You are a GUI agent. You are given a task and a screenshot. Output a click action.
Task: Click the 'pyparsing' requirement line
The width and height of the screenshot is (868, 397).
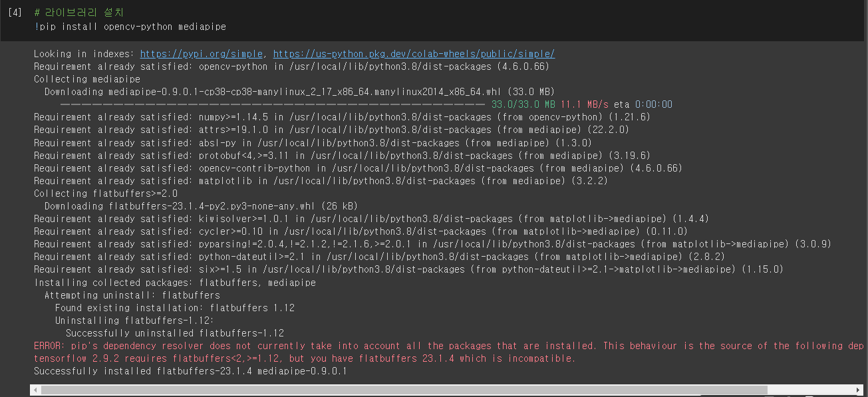coord(432,243)
